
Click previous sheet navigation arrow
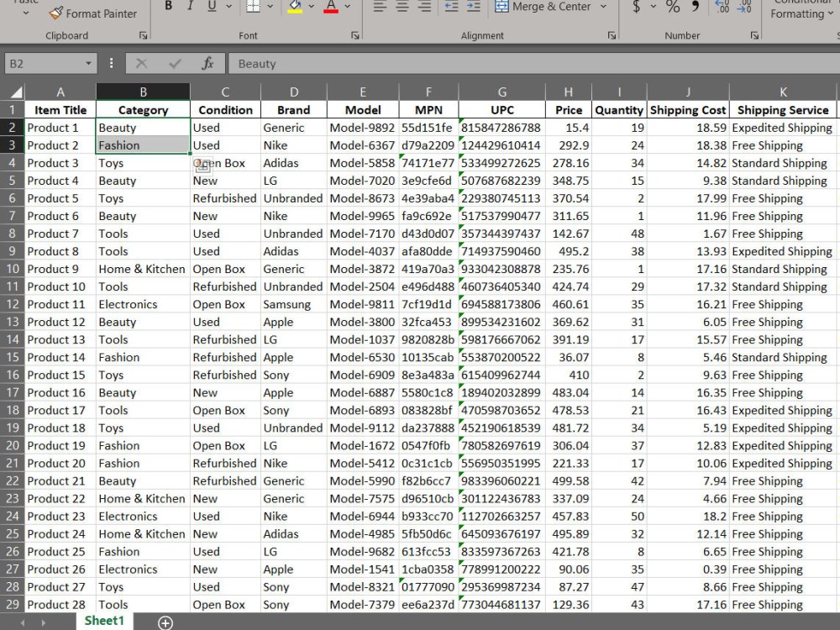coord(23,622)
